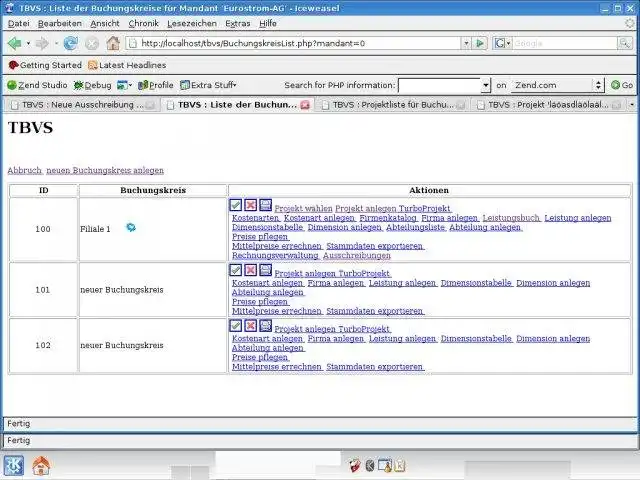
Task: Click the browser Forward arrow button
Action: pyautogui.click(x=42, y=43)
